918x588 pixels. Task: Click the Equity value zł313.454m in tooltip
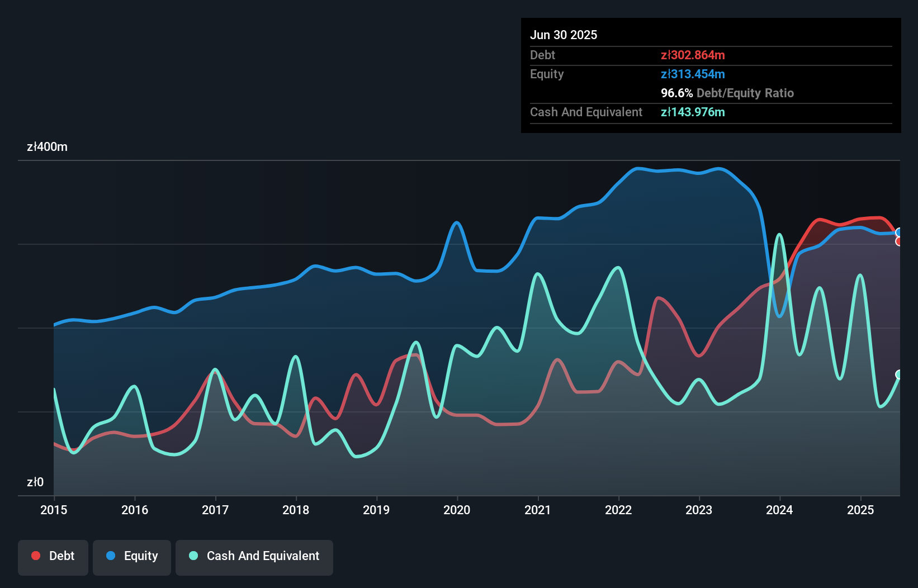[693, 74]
